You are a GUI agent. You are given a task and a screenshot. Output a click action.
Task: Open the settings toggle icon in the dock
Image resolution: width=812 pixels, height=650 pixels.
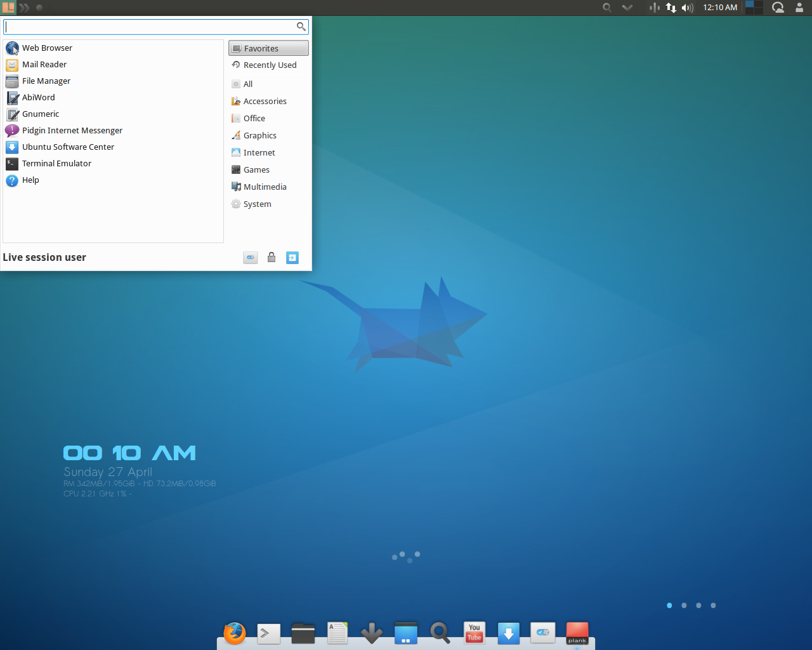coord(543,632)
